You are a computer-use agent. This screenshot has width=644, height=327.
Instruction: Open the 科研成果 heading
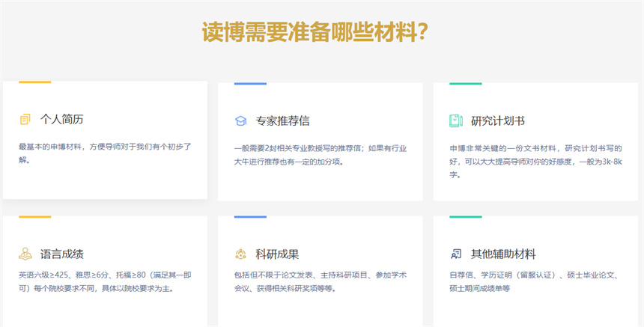coord(277,254)
